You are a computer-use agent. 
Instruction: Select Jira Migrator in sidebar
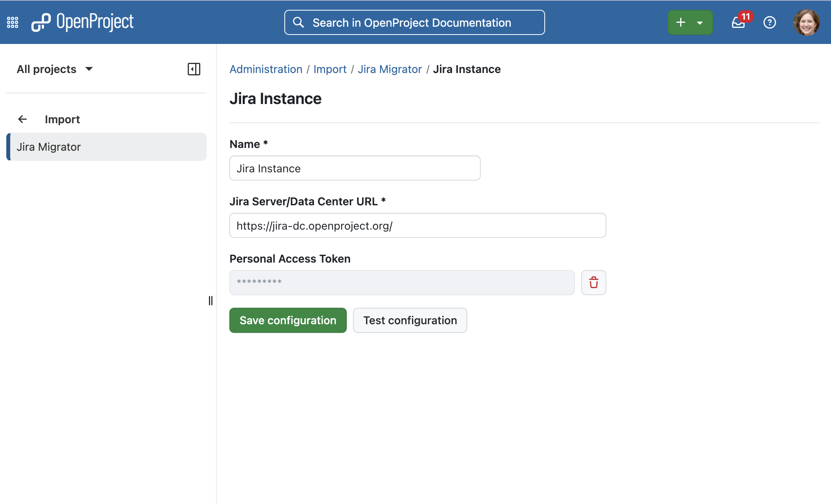tap(106, 147)
